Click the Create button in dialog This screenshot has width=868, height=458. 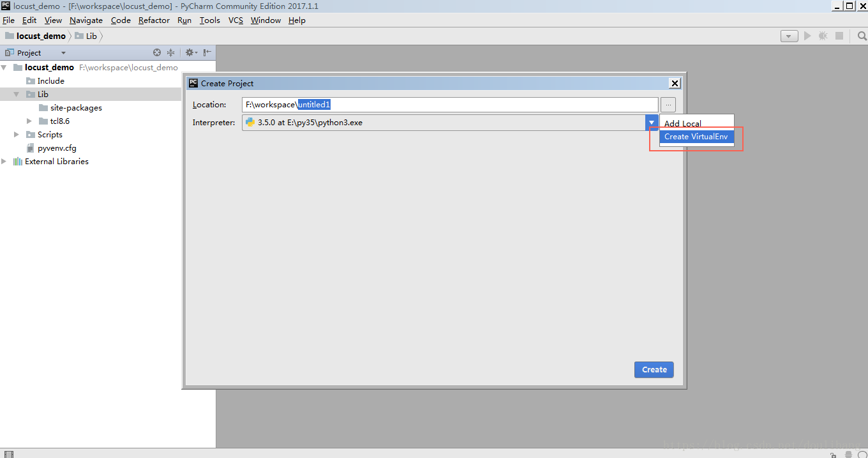(x=654, y=370)
